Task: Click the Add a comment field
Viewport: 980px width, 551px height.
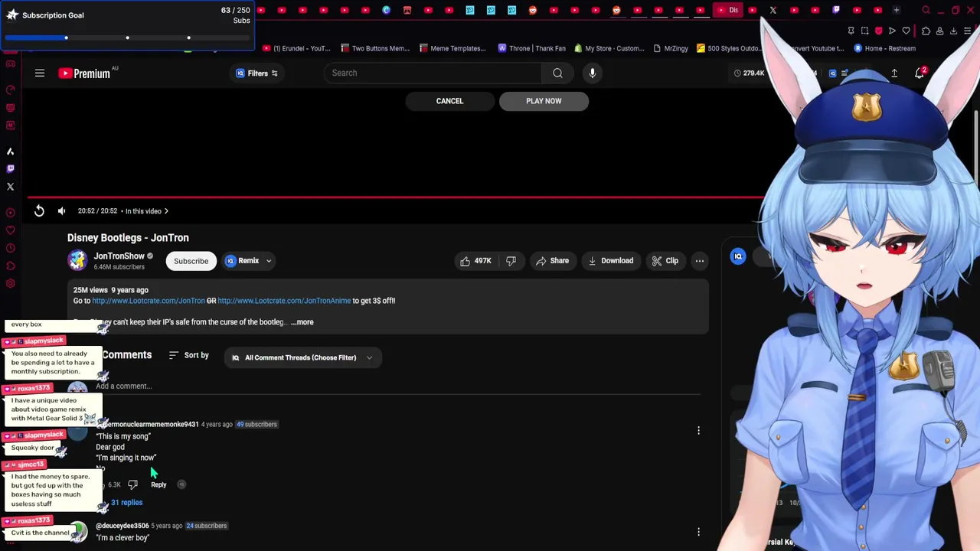Action: coord(397,386)
